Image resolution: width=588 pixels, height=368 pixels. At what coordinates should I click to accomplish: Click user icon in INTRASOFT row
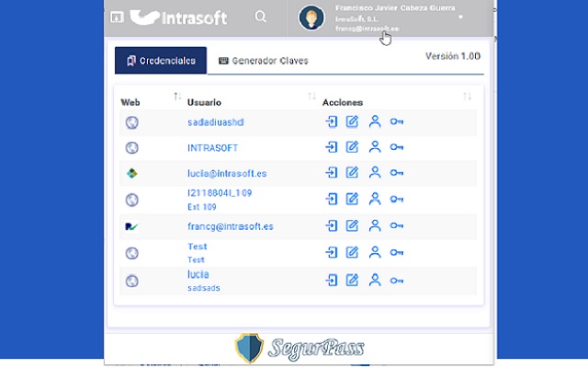pyautogui.click(x=375, y=147)
